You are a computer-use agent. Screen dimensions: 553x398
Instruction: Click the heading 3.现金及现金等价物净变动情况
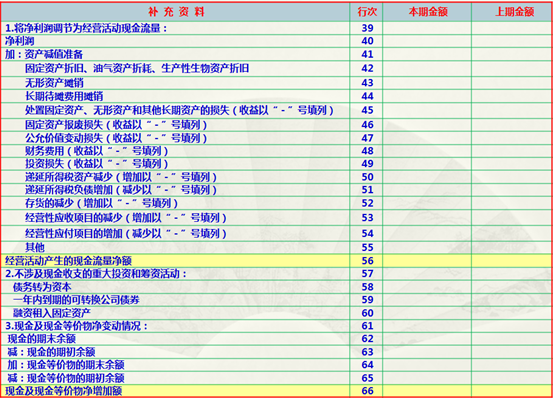pos(76,326)
